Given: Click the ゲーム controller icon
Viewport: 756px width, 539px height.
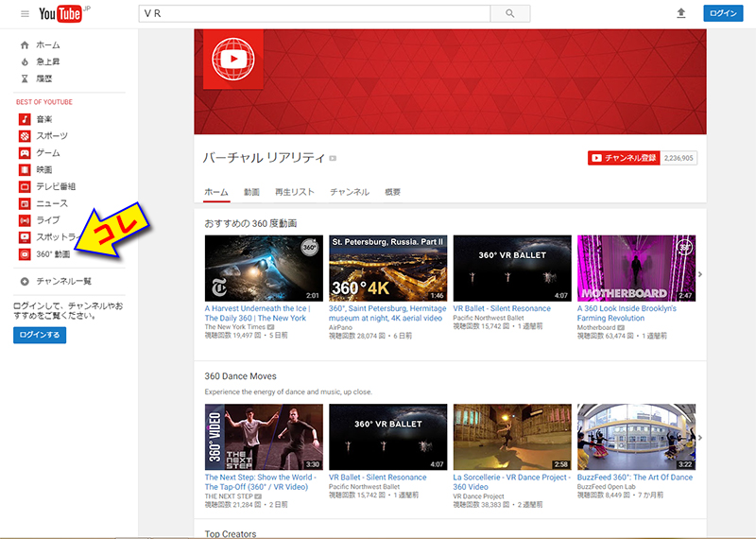Looking at the screenshot, I should click(x=25, y=153).
